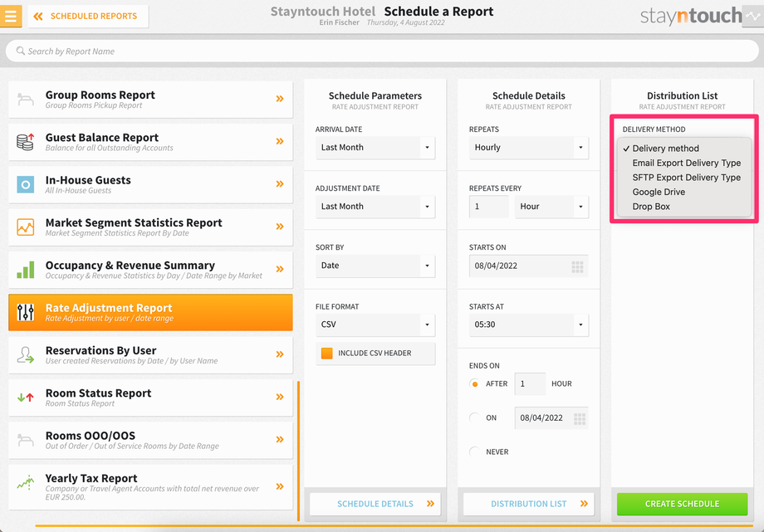Screen dimensions: 764x532
Task: Click the In-House Guests blue icon
Action: 26,184
